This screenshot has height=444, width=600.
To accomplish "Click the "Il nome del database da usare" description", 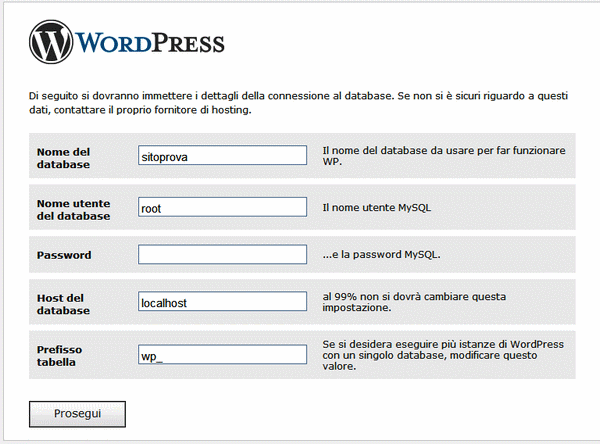I will click(444, 156).
